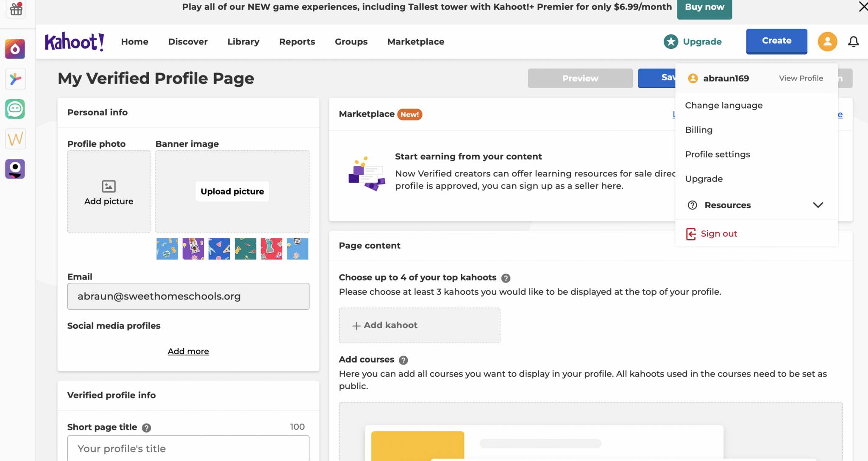Image resolution: width=868 pixels, height=461 pixels.
Task: Open the Library tab in navigation
Action: pos(243,42)
